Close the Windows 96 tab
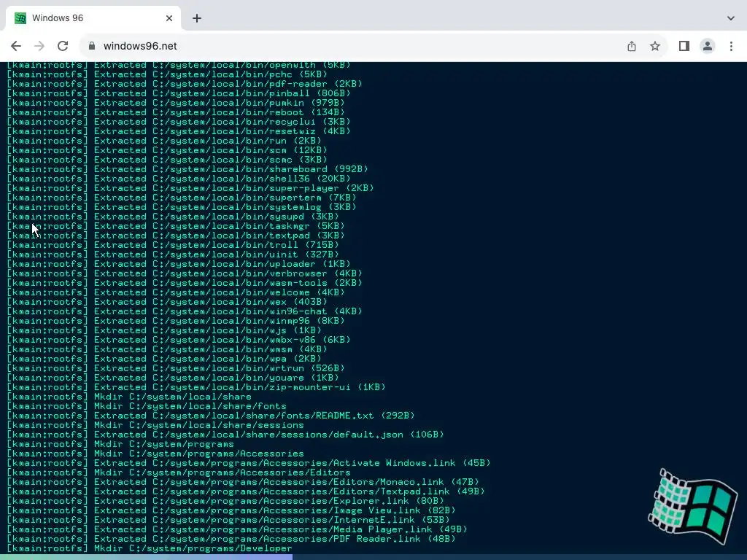747x560 pixels. (x=169, y=18)
